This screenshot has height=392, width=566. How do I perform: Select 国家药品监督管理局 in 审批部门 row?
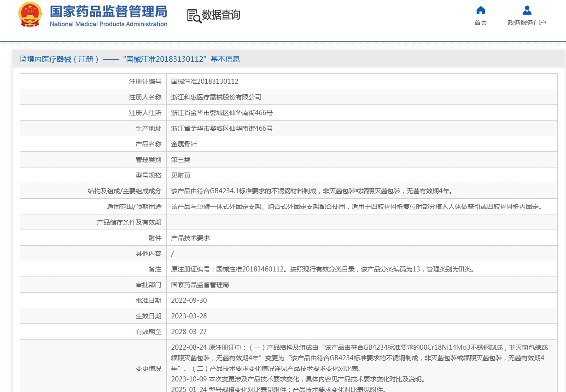[200, 285]
